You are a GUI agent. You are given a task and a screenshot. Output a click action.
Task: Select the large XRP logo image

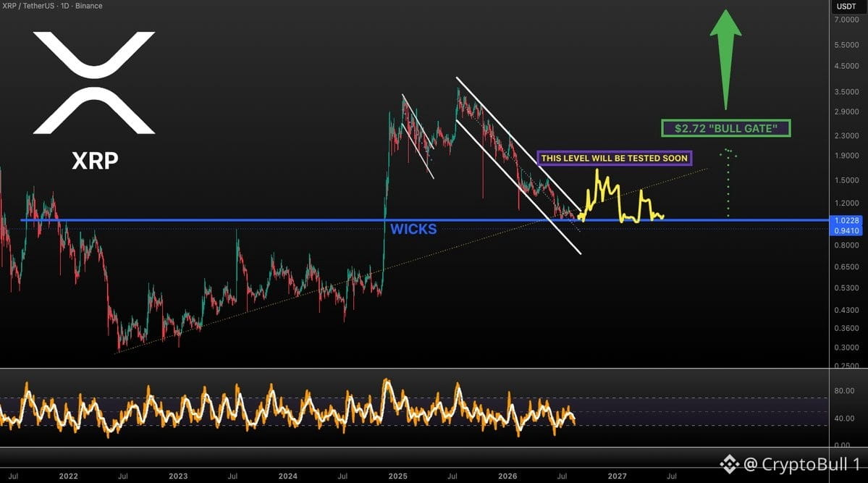point(94,83)
